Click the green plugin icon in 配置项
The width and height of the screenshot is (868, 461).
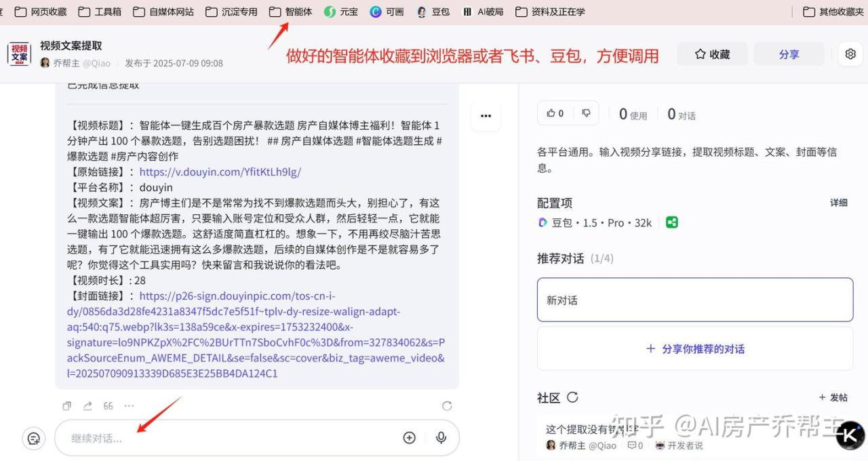(671, 222)
